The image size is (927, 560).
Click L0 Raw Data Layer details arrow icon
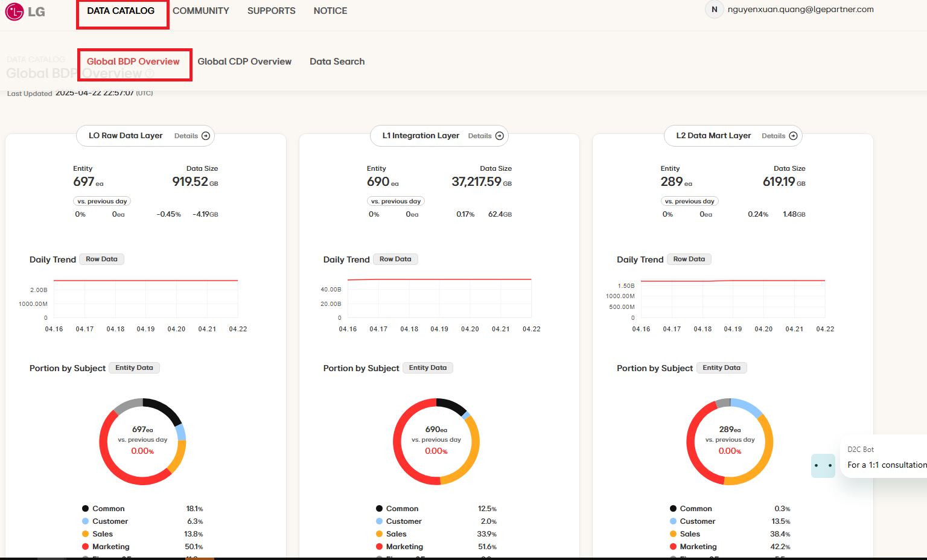point(206,136)
